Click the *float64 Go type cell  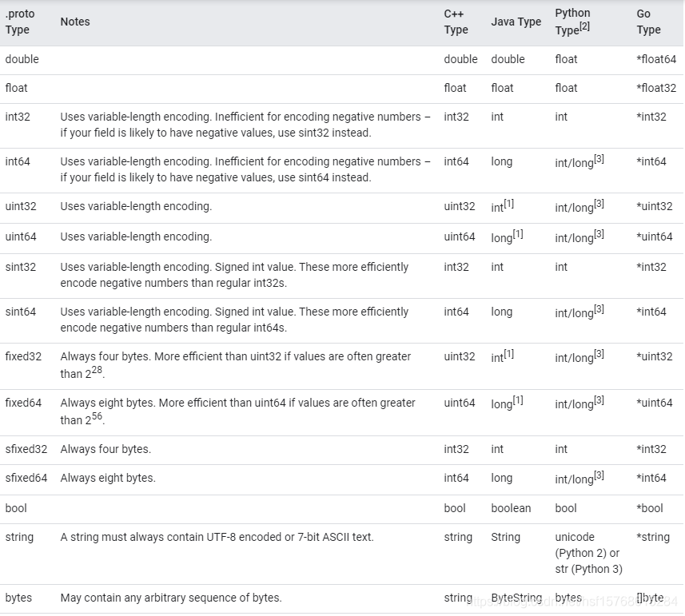[656, 59]
